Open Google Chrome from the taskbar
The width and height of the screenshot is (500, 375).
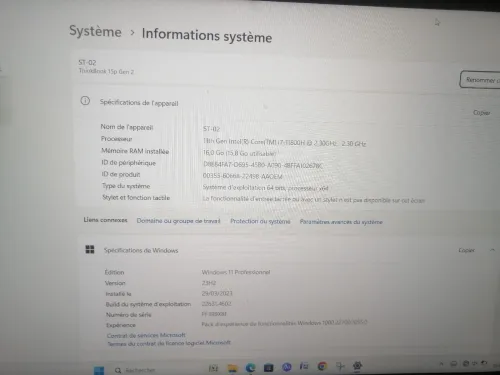pyautogui.click(x=322, y=366)
